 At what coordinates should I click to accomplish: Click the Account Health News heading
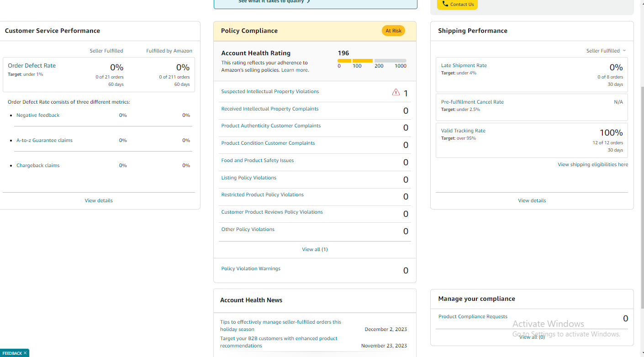coord(251,300)
